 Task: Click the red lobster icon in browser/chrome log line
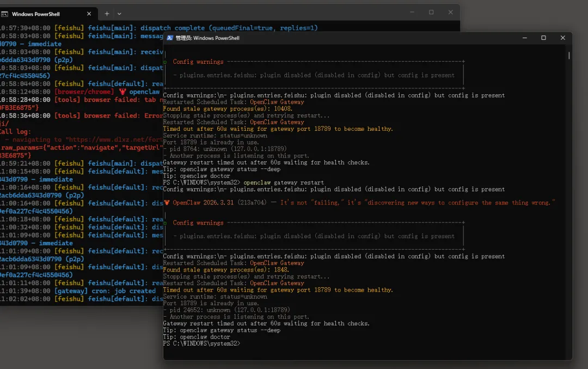122,92
